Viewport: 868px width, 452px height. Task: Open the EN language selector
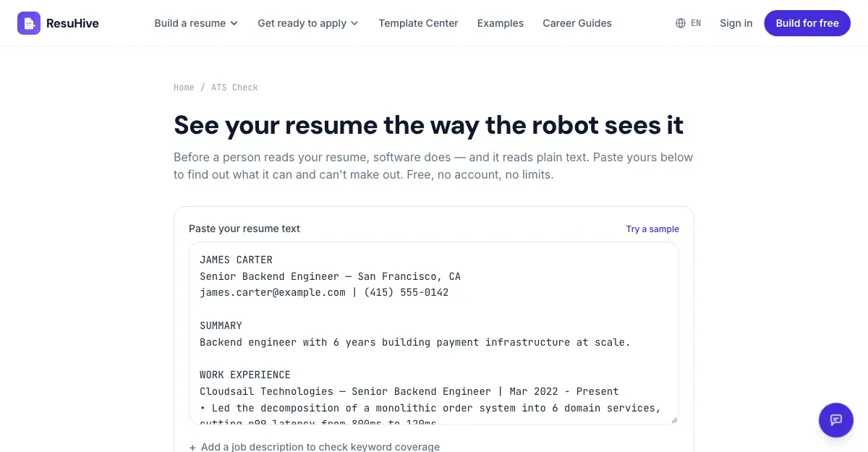(x=689, y=23)
